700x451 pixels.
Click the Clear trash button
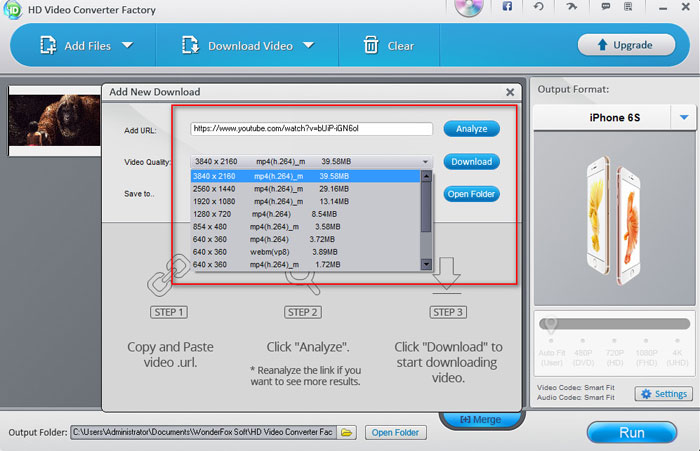(389, 46)
